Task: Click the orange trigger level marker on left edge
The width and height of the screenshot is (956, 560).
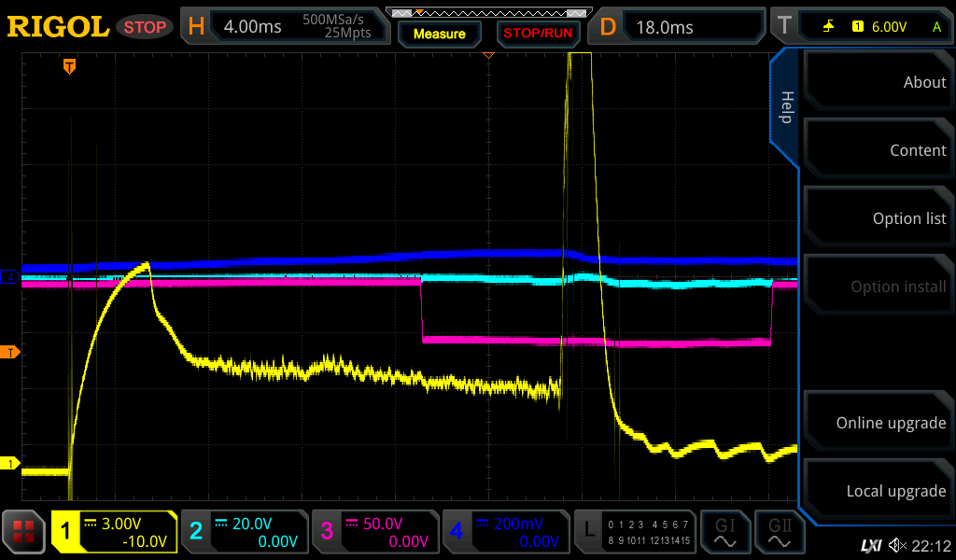Action: (x=11, y=352)
